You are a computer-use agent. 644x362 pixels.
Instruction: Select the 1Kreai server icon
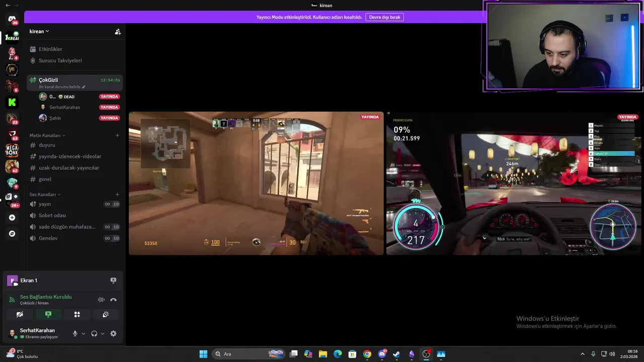(x=12, y=37)
